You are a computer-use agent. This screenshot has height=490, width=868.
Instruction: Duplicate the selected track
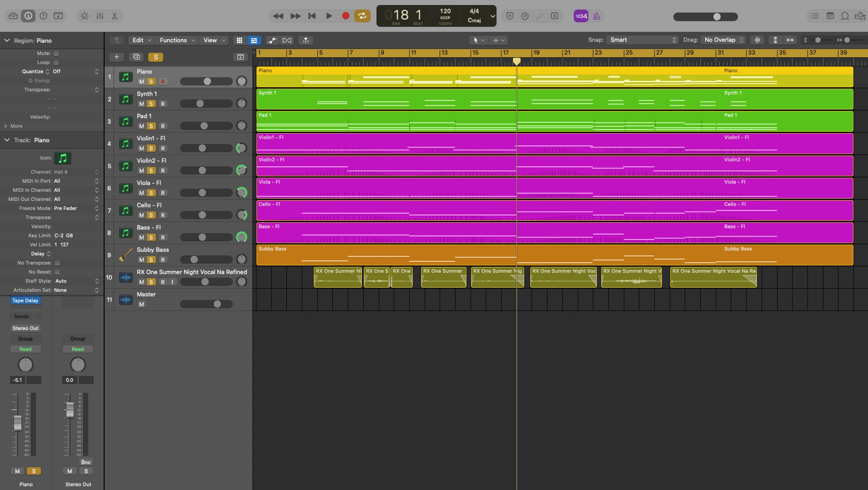click(136, 57)
